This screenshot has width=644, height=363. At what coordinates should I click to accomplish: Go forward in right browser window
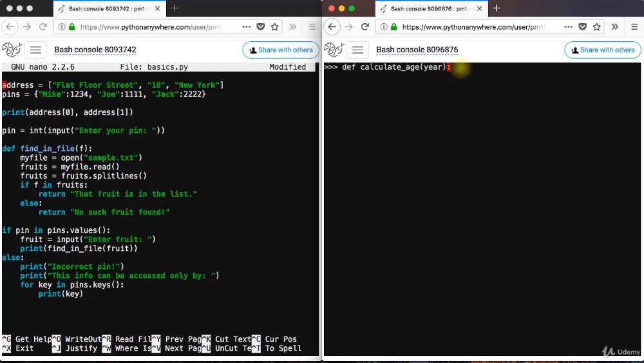pyautogui.click(x=348, y=26)
